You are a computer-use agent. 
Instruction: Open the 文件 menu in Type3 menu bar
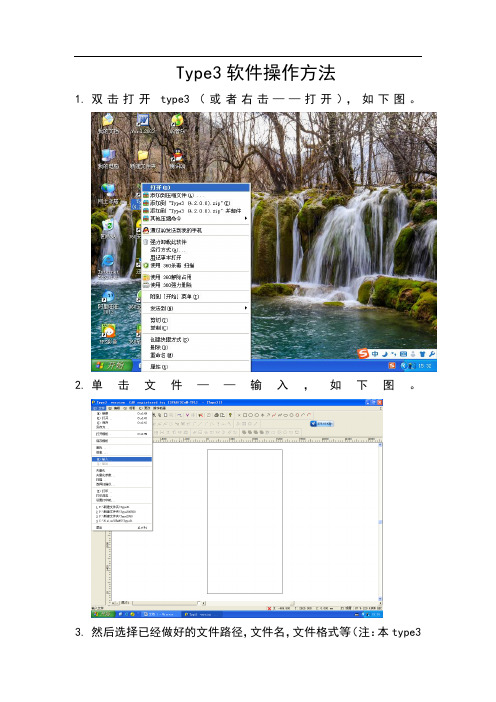pos(96,408)
